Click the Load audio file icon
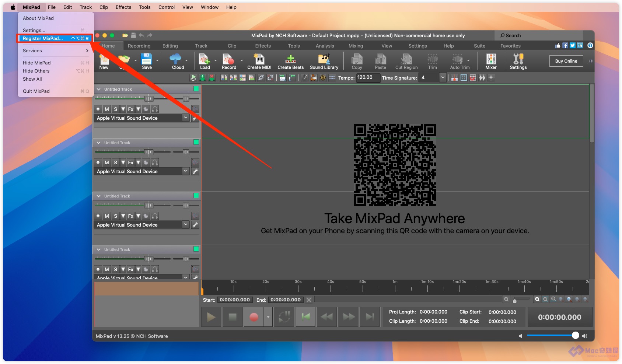Screen dimensions: 622x364 point(205,61)
